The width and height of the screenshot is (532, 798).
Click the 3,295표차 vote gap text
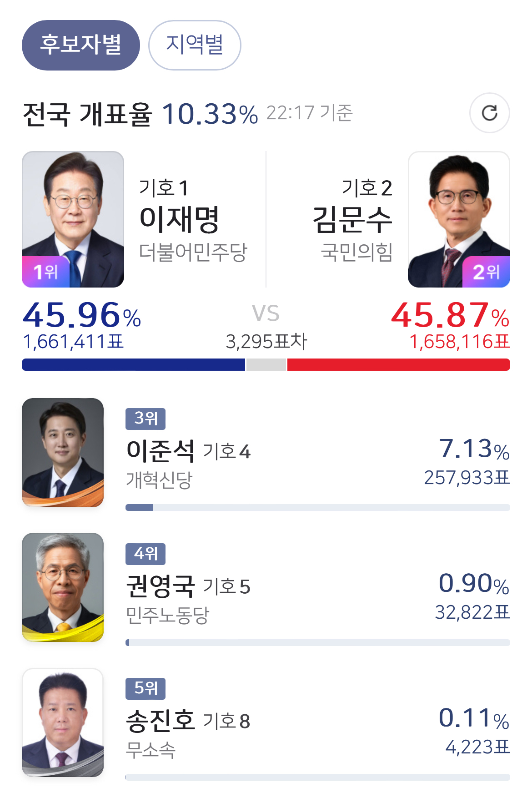click(266, 341)
